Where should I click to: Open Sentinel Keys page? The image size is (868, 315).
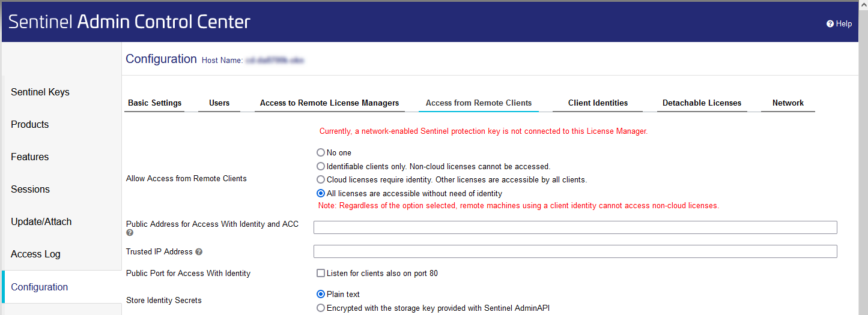click(x=40, y=92)
